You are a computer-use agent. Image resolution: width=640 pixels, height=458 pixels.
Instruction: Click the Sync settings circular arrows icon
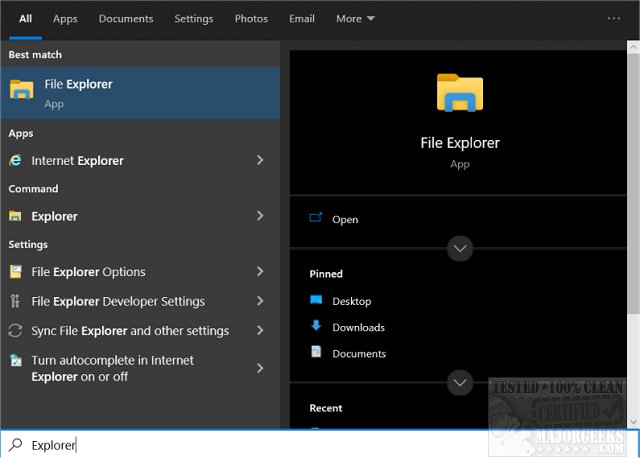[16, 331]
